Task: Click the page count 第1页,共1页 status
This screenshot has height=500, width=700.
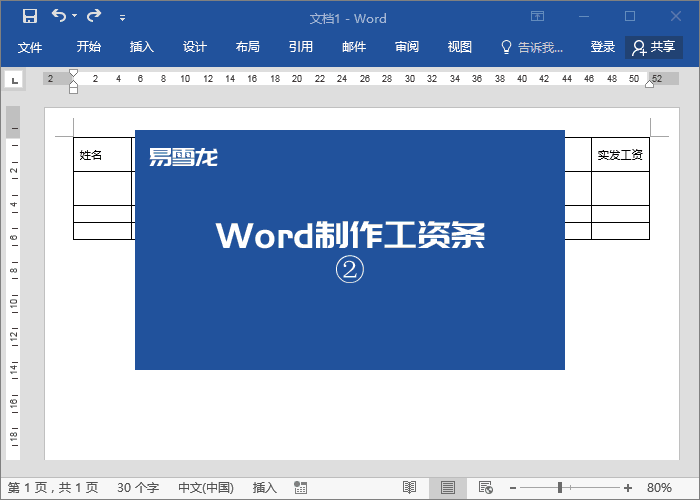Action: click(53, 488)
